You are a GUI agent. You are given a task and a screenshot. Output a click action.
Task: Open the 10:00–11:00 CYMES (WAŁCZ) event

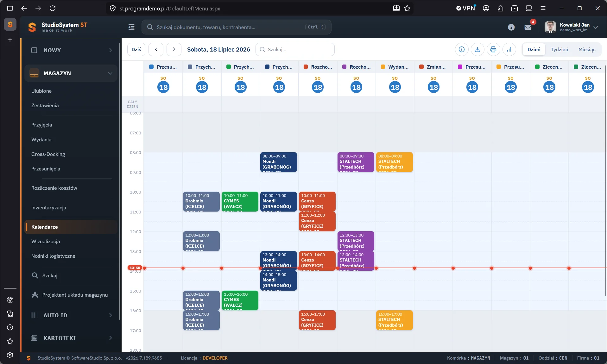pos(240,202)
